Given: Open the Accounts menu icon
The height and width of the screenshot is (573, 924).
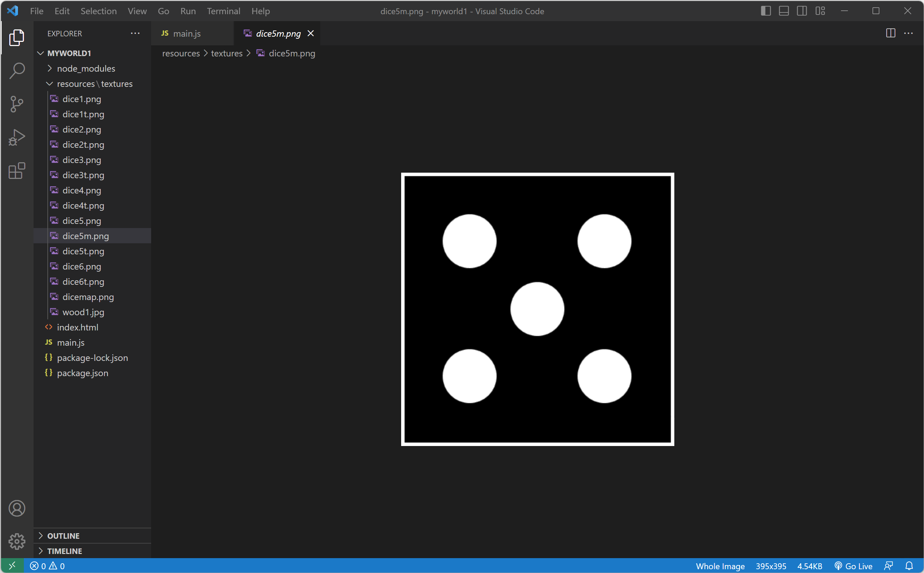Looking at the screenshot, I should [17, 508].
